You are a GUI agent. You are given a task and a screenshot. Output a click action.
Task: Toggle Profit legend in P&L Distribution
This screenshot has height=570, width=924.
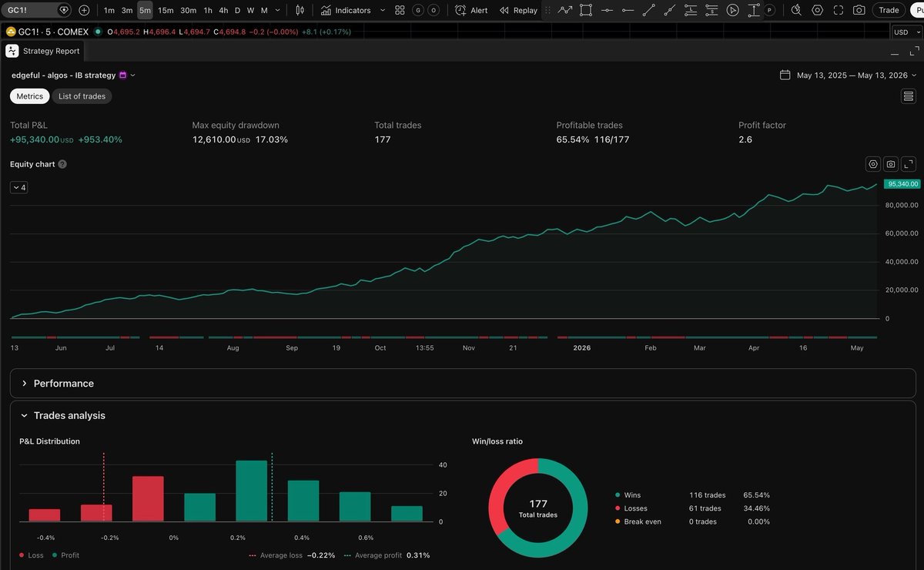[65, 555]
